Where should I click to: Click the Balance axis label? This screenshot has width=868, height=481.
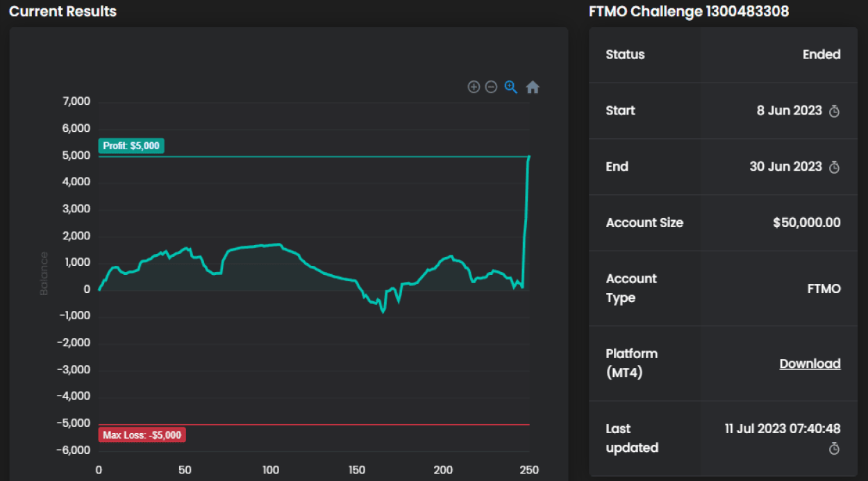point(44,273)
